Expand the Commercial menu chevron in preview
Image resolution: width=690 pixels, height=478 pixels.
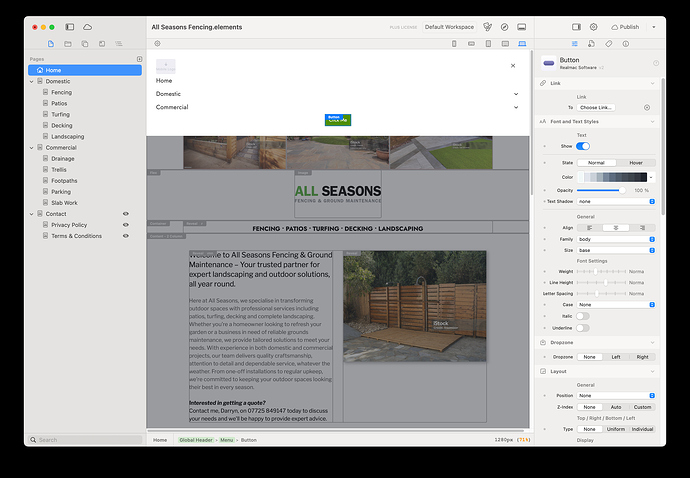click(516, 107)
